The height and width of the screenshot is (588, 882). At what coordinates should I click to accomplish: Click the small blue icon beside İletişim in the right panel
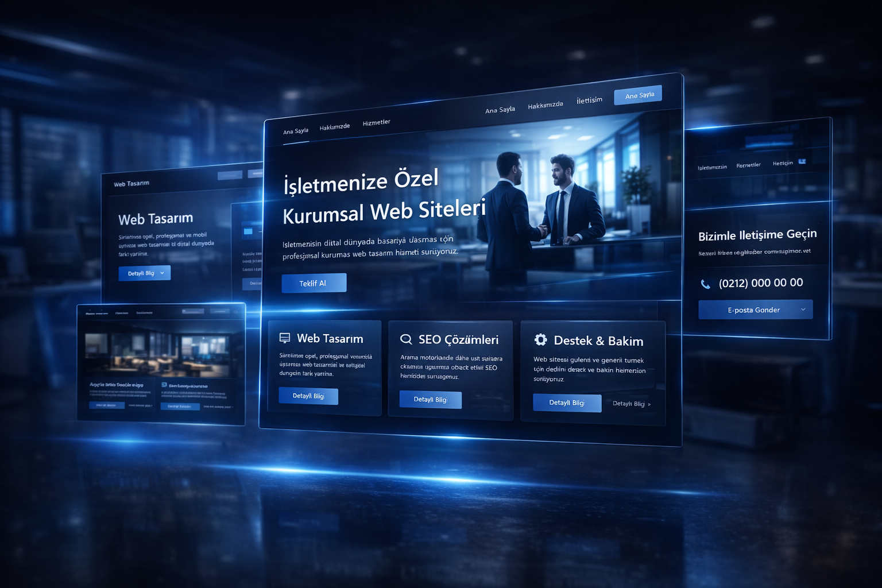pyautogui.click(x=803, y=162)
